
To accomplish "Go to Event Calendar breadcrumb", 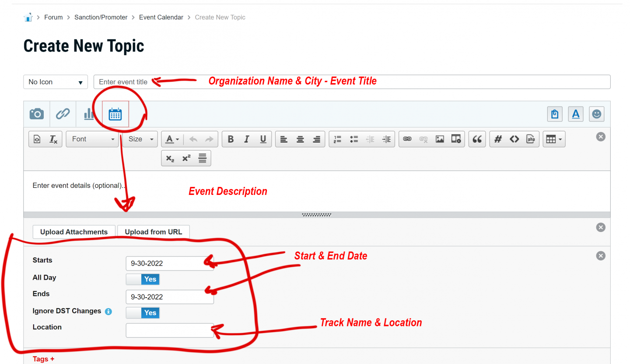I will point(161,17).
